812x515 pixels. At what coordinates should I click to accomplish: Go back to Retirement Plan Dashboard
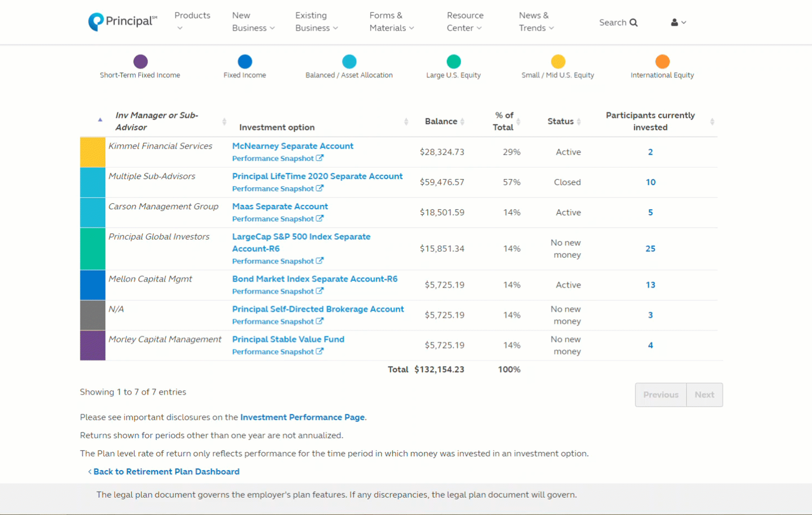coord(166,472)
